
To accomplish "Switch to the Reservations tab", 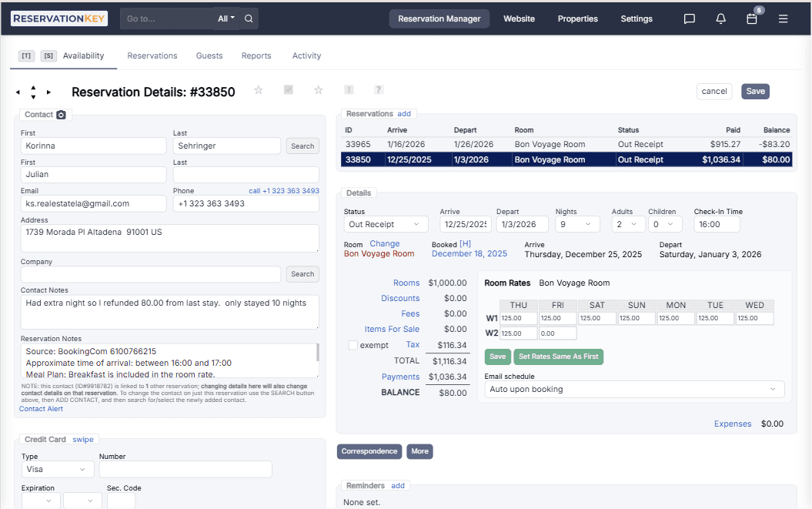I will tap(152, 55).
